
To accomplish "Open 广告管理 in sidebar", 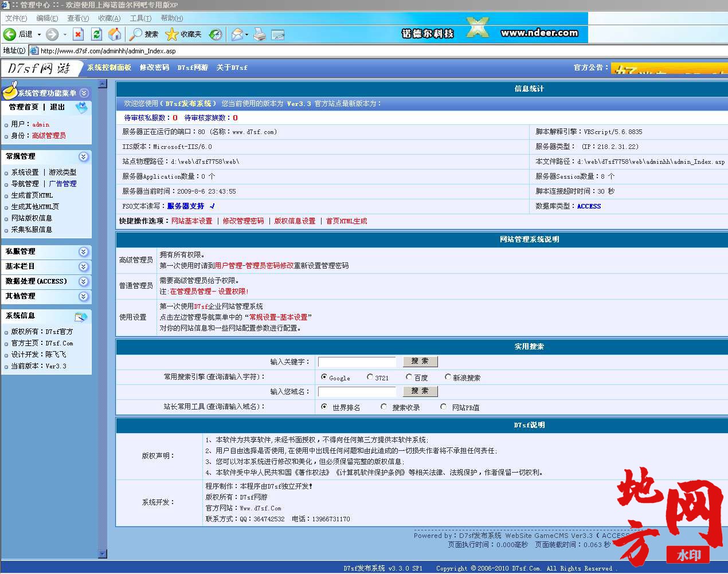I will tap(62, 183).
